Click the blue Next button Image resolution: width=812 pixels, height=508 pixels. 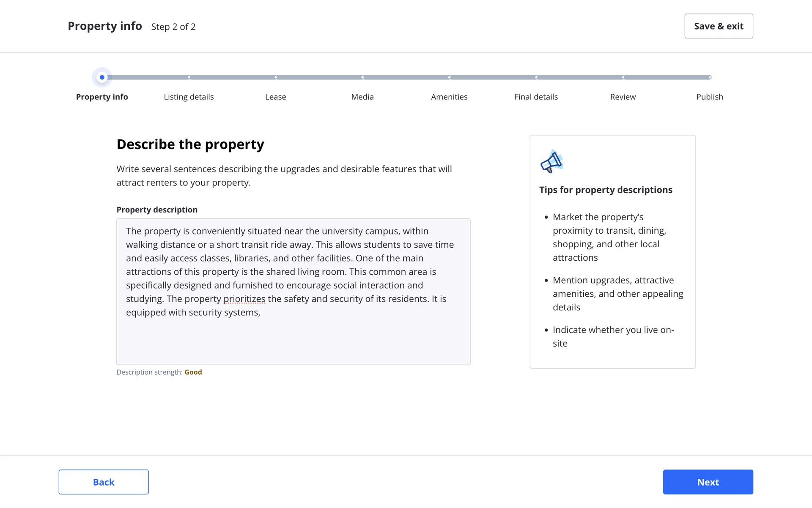pos(708,482)
